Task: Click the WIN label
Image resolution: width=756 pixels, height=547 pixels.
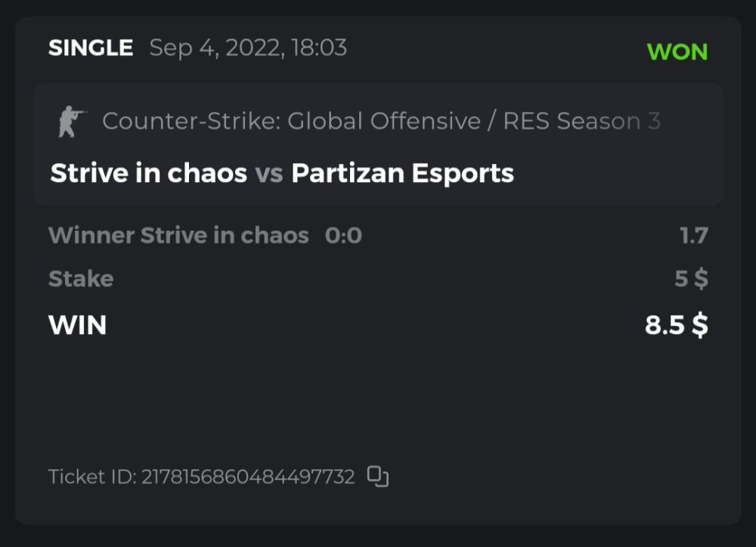Action: [x=77, y=325]
